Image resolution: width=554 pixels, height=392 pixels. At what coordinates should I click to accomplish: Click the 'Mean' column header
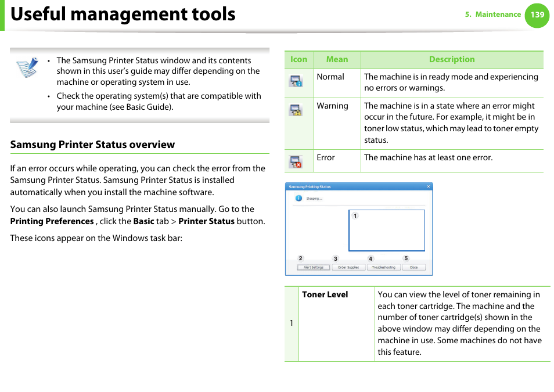point(337,59)
